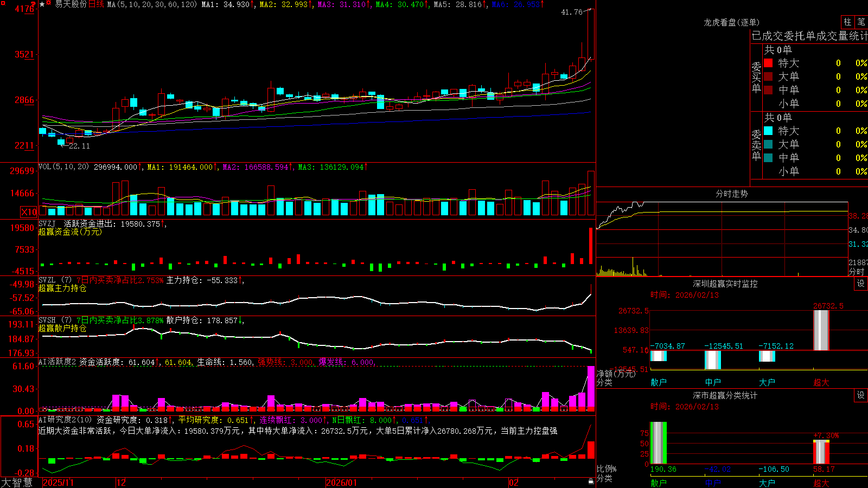This screenshot has height=488, width=868.
Task: Click the MA4: 30.470 value
Action: coord(401,4)
